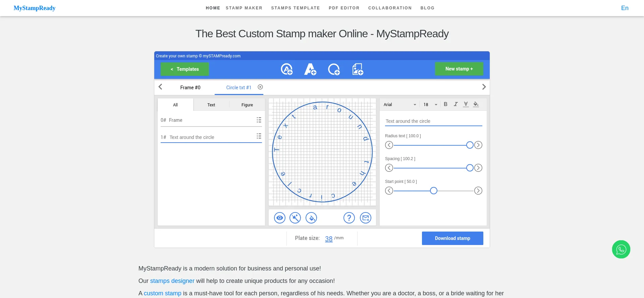
Task: Follow the stamps designer link
Action: (172, 281)
